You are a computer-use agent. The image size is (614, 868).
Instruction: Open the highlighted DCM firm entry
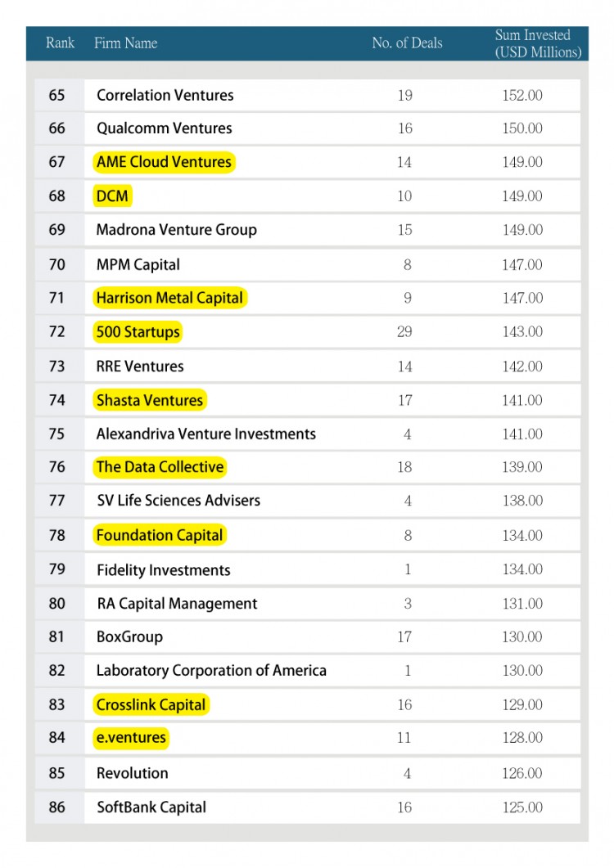[112, 196]
